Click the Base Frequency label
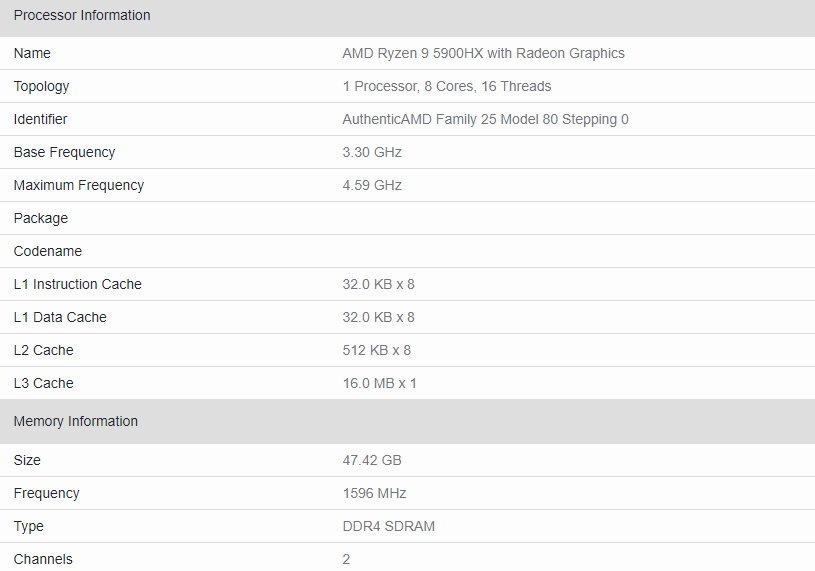 tap(64, 152)
